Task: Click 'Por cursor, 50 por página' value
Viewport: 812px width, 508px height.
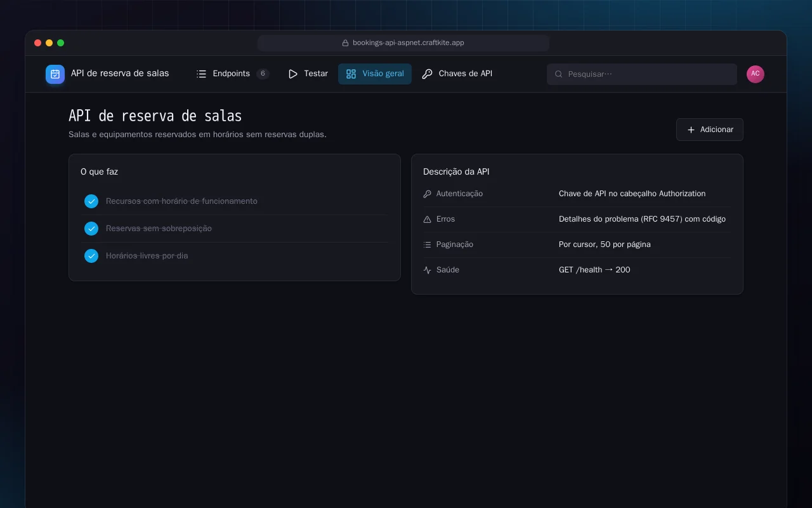Action: coord(605,244)
